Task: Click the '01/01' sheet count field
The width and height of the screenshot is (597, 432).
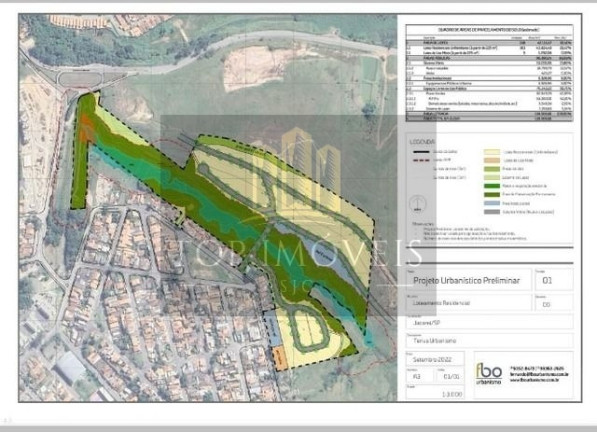Action: click(451, 376)
